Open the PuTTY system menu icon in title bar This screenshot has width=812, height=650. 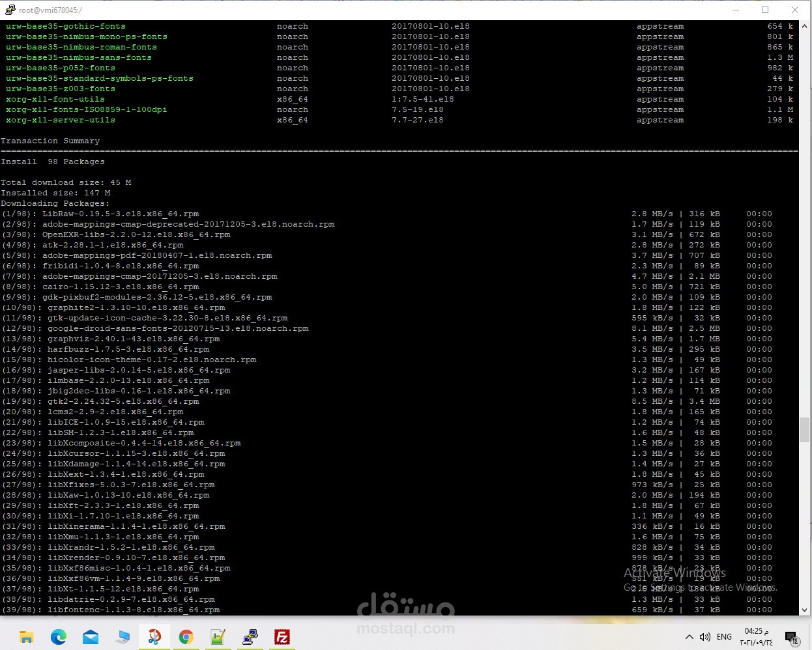pos(10,10)
